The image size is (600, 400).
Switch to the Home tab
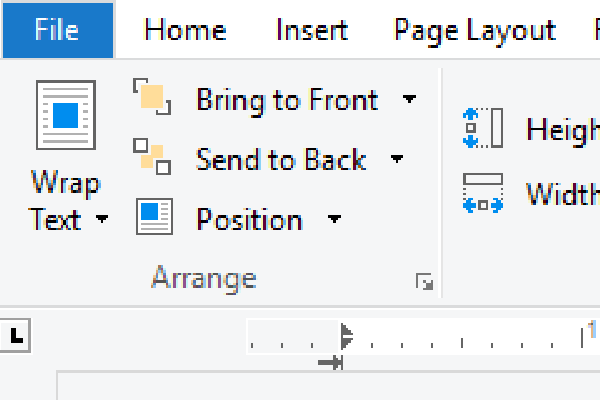click(185, 30)
